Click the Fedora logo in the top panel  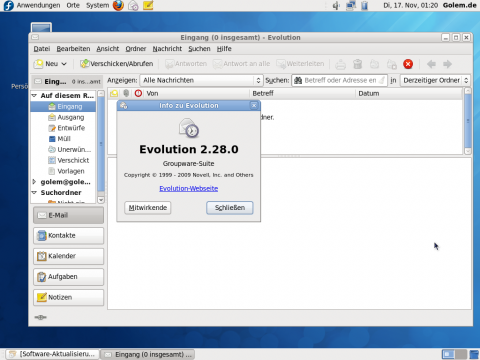8,5
